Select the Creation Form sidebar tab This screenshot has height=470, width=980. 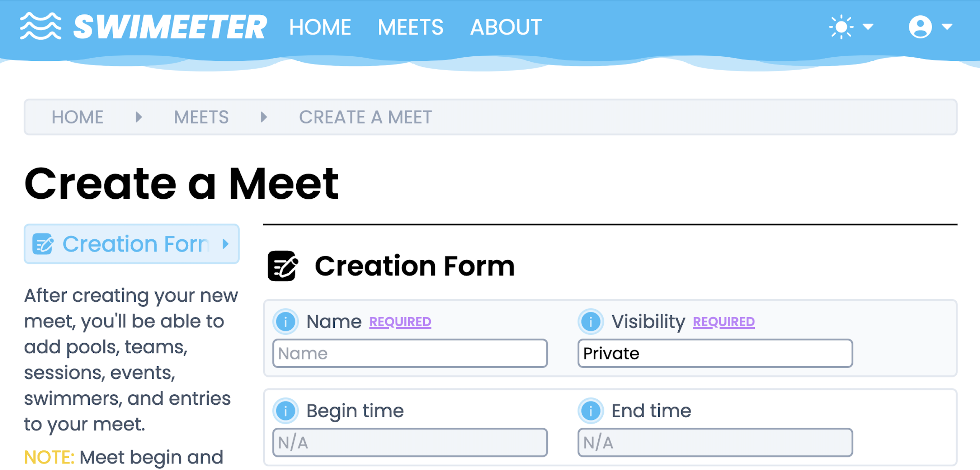point(132,244)
